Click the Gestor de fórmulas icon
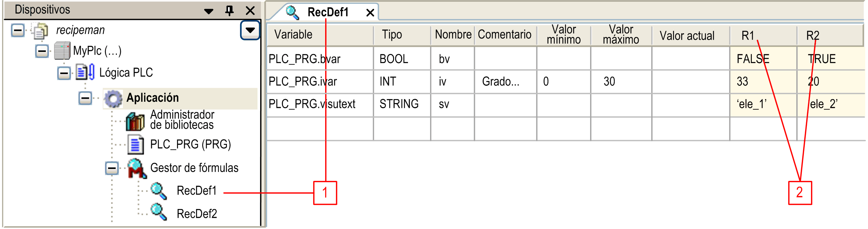The image size is (868, 229). tap(137, 168)
